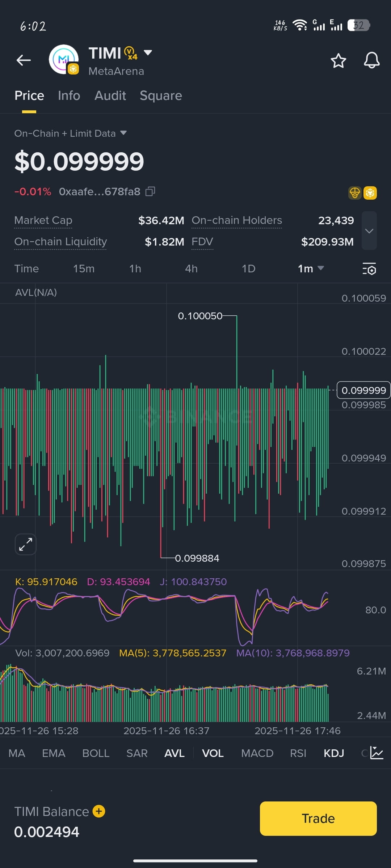Image resolution: width=391 pixels, height=868 pixels.
Task: Open the TIMI token selector dropdown arrow
Action: point(148,52)
